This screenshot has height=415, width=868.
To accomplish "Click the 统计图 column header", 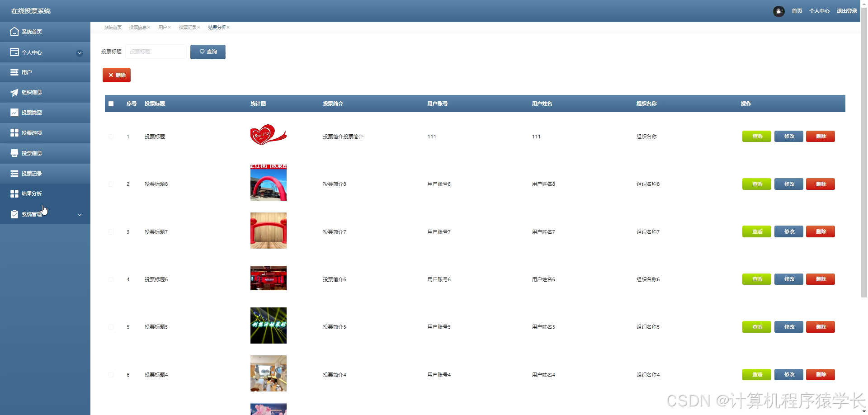I will coord(258,104).
